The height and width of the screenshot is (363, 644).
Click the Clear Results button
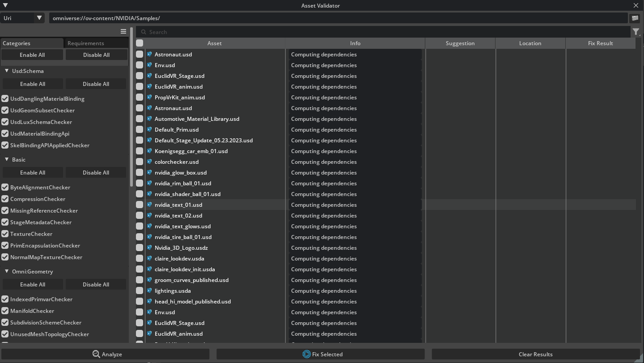535,354
